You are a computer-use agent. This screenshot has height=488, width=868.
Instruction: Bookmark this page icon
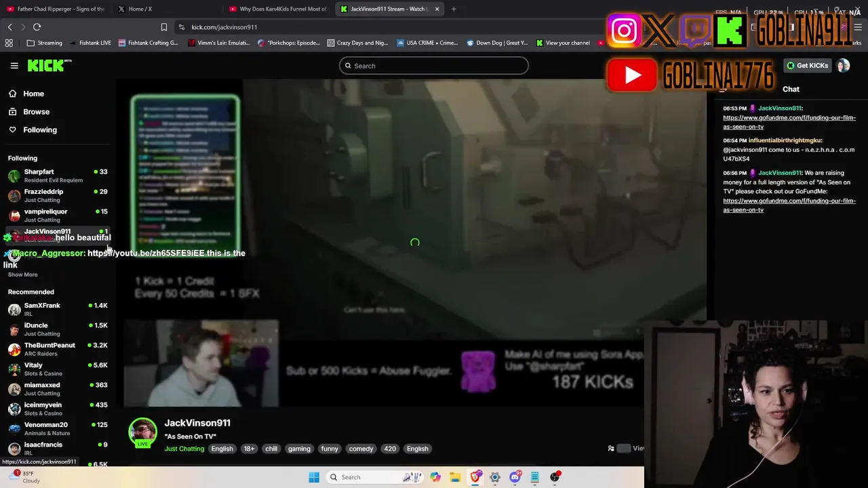[164, 27]
